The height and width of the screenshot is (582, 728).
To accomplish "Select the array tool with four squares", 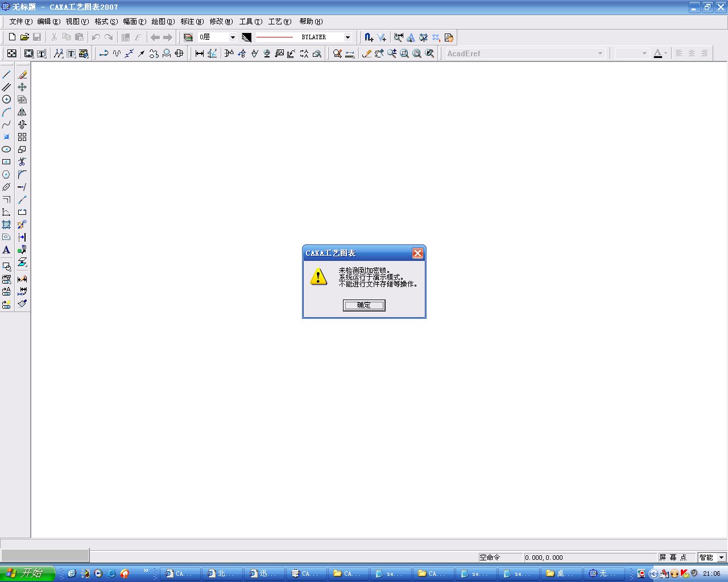I will (22, 137).
